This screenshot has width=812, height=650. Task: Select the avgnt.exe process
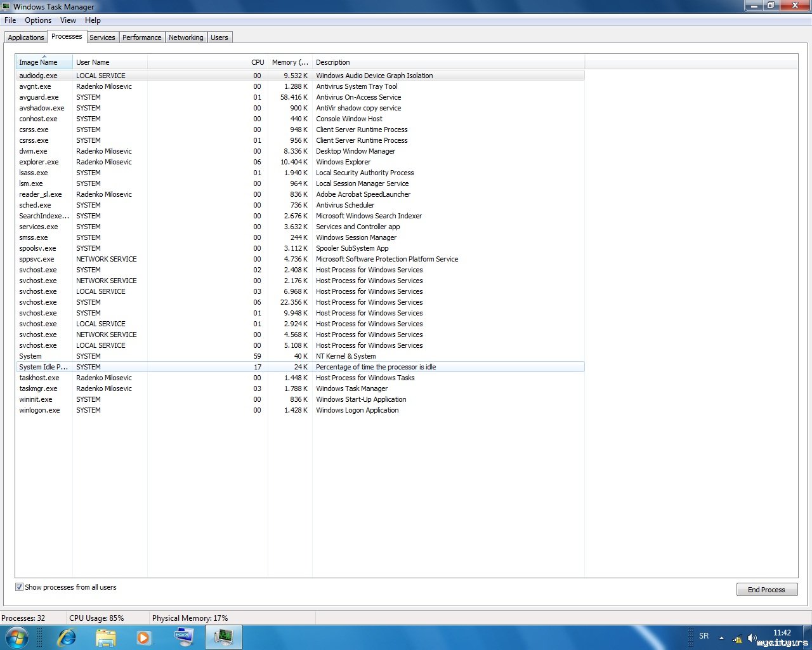[300, 86]
